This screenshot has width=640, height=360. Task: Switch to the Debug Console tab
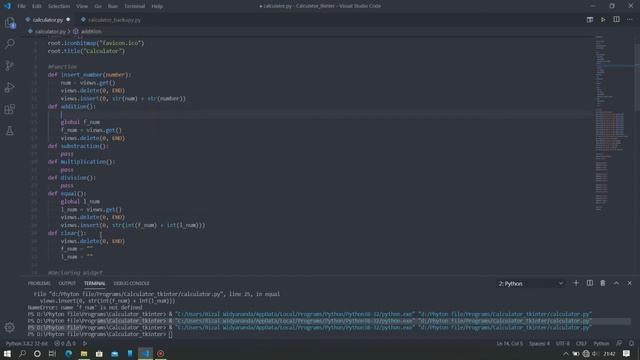pyautogui.click(x=131, y=283)
